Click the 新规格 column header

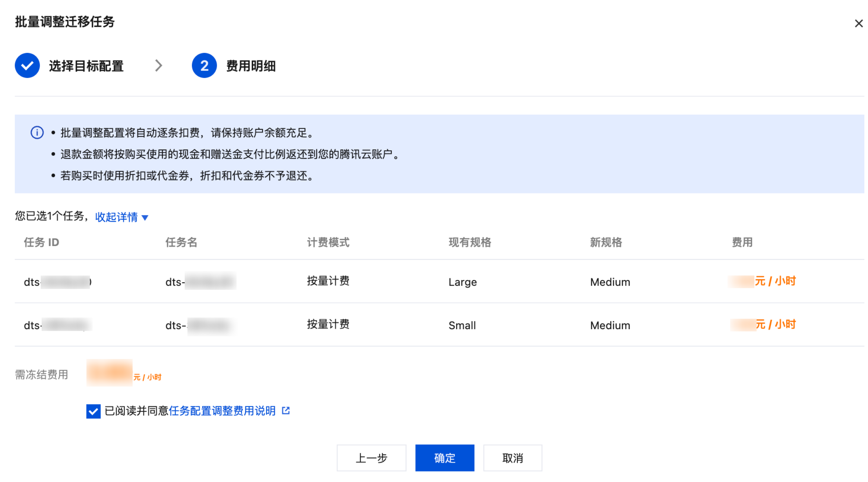click(x=606, y=242)
